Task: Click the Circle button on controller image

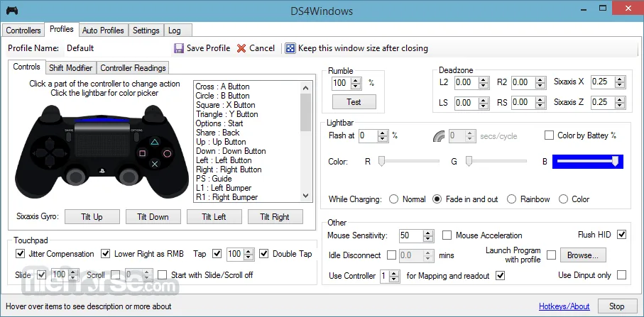Action: [167, 153]
